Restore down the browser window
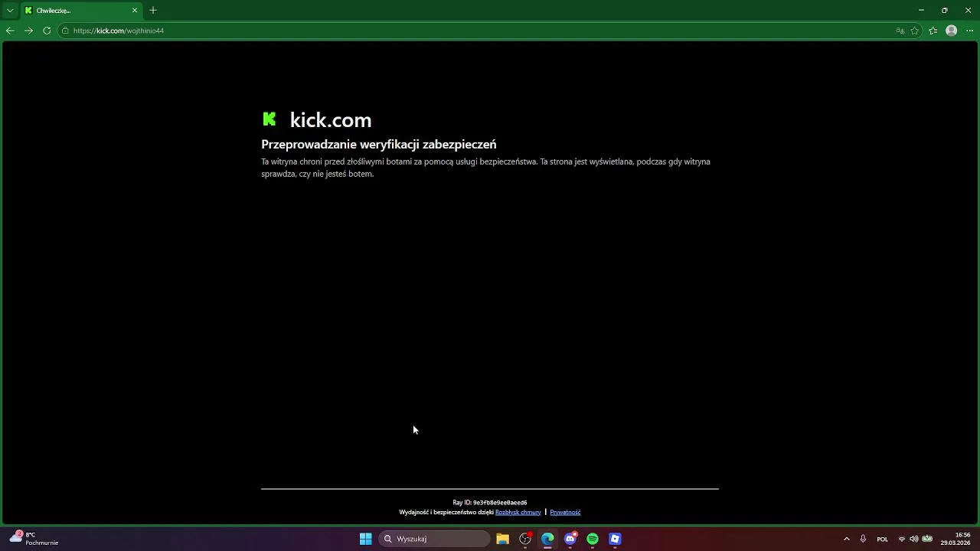980x551 pixels. (x=945, y=11)
